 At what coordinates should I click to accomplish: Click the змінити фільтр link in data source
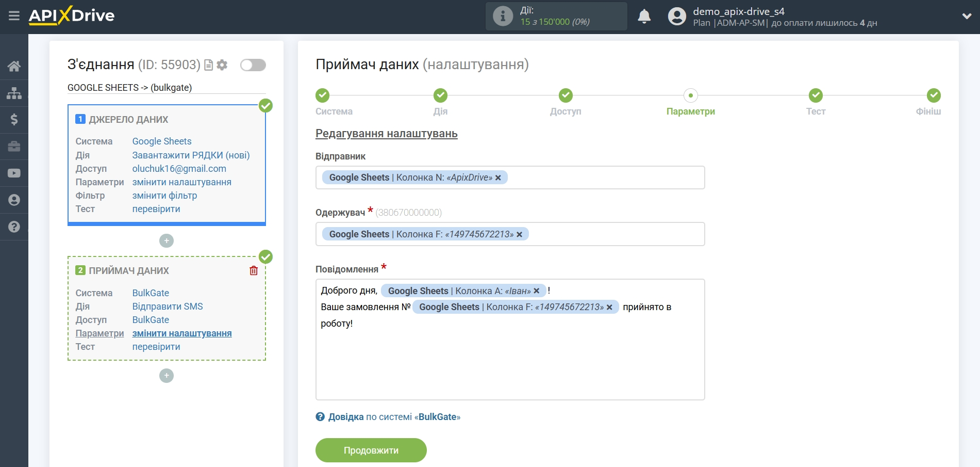(x=164, y=196)
